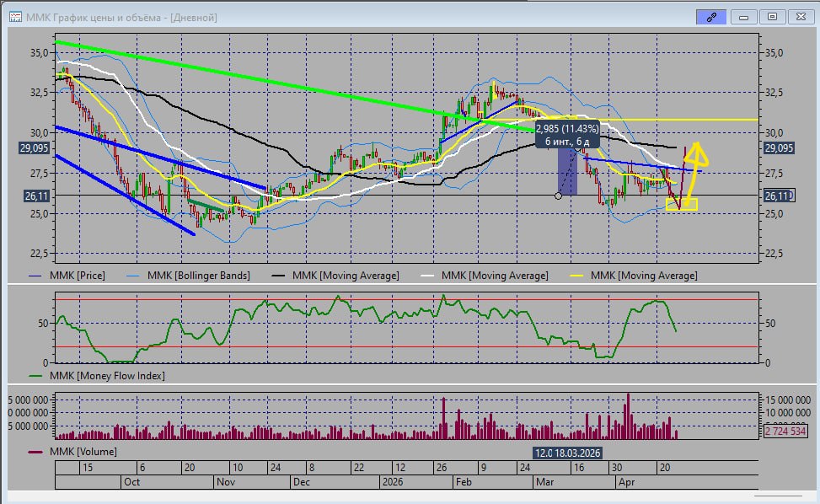The height and width of the screenshot is (504, 820).
Task: Select the yellow upward arrow drawing
Action: [x=694, y=170]
